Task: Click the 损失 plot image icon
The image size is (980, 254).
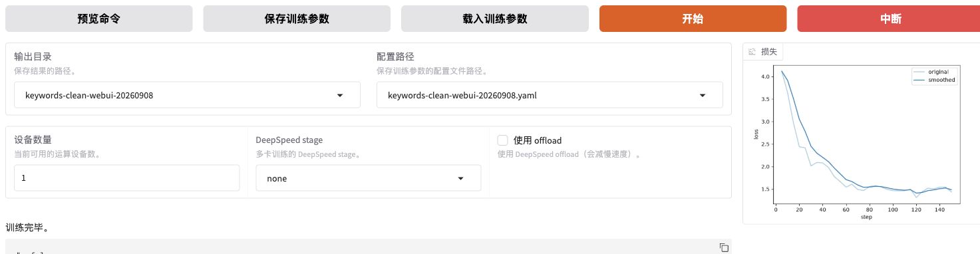Action: pyautogui.click(x=752, y=51)
